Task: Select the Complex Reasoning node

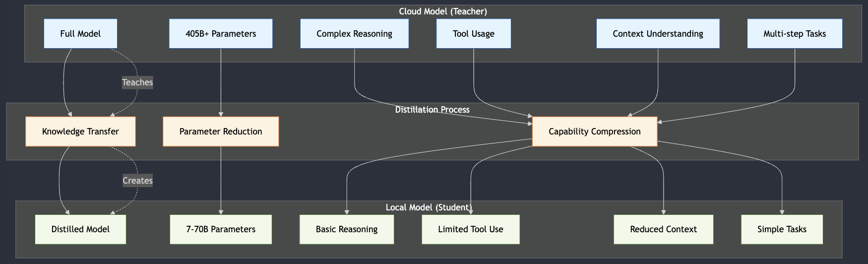Action: (354, 34)
